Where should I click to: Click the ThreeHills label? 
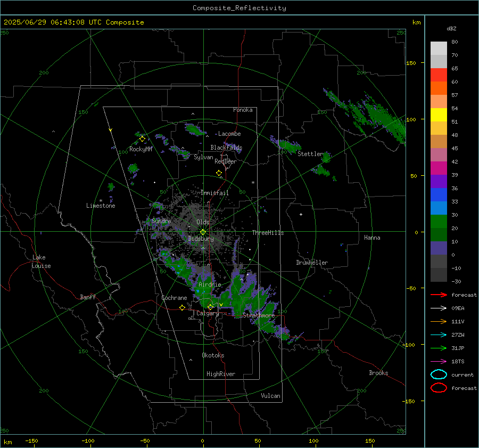(268, 233)
